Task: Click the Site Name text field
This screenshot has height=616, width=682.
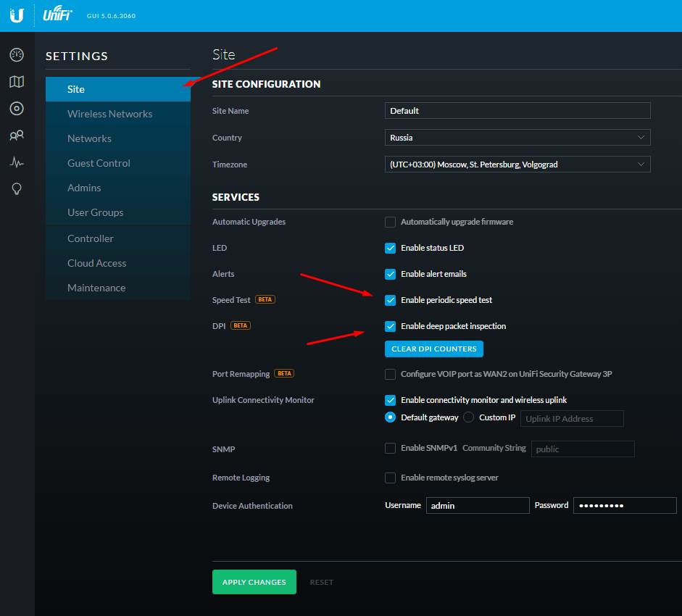Action: coord(517,111)
